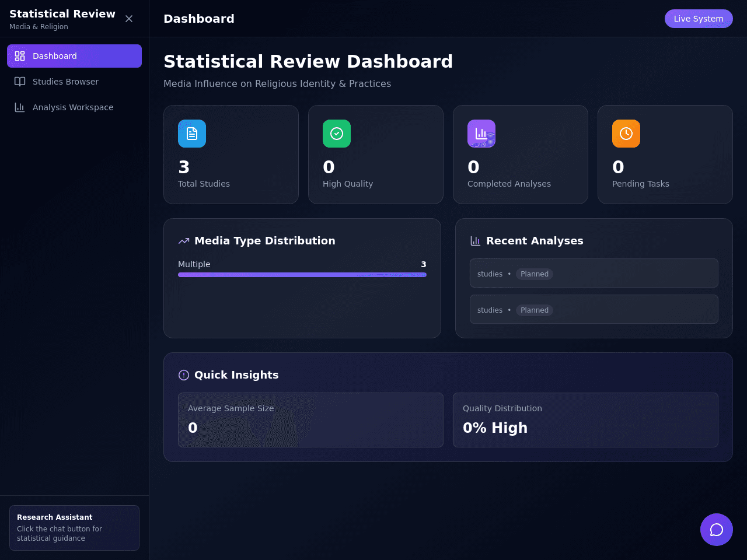Screen dimensions: 747x560
Task: Open the Dashboard sidebar item
Action: [74, 56]
